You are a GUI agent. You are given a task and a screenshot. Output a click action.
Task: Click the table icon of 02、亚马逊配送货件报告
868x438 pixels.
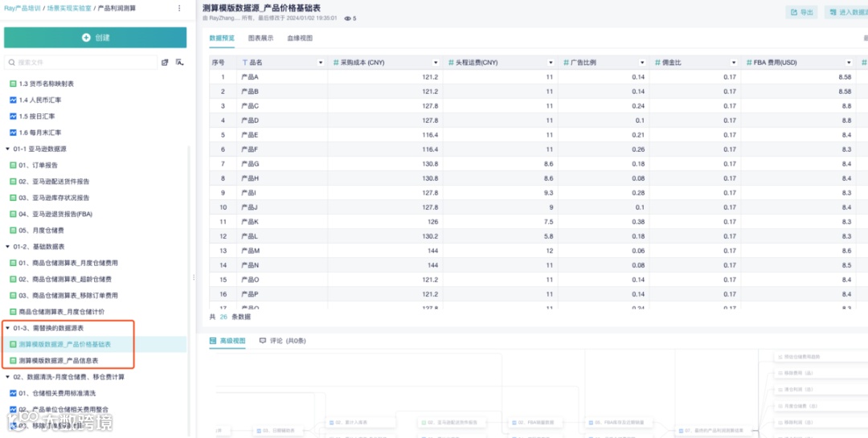(14, 181)
